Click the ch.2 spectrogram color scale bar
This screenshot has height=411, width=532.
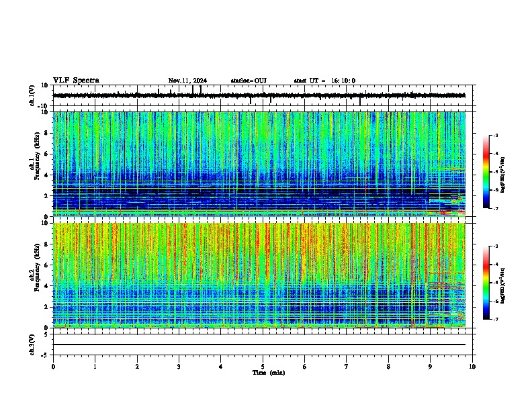(486, 283)
